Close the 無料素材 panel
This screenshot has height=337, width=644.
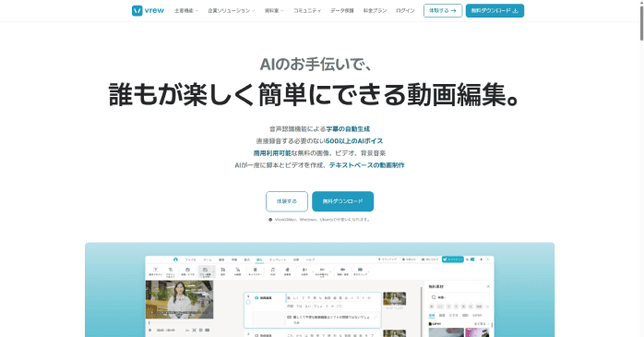pos(488,286)
